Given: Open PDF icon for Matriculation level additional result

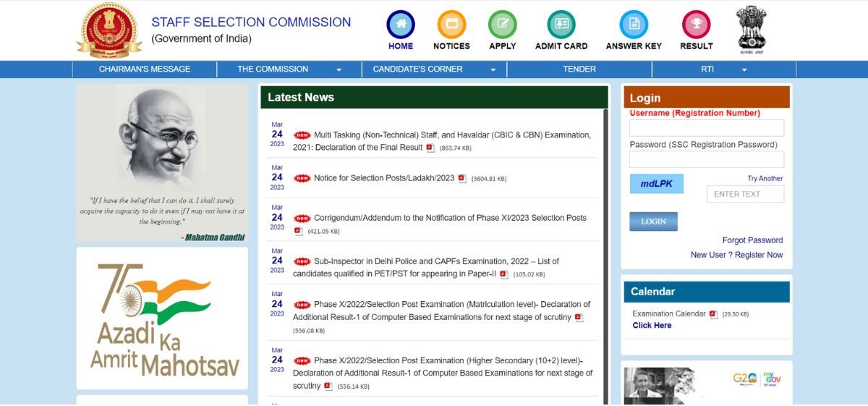Looking at the screenshot, I should coord(579,318).
